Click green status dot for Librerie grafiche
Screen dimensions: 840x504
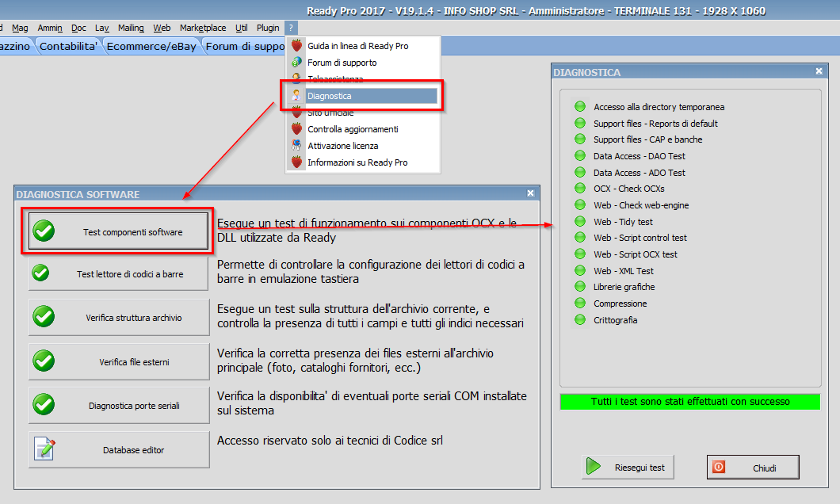coord(579,287)
